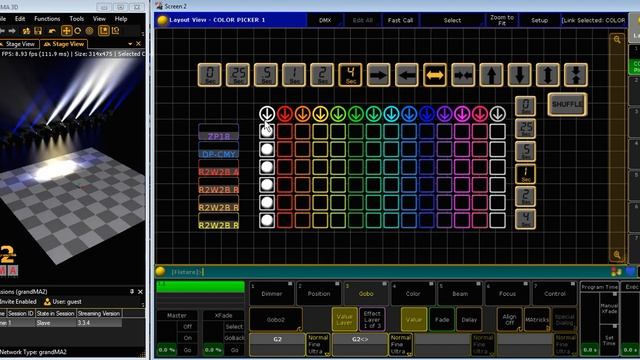Open Layout View Setup
640x360 pixels.
tap(539, 20)
